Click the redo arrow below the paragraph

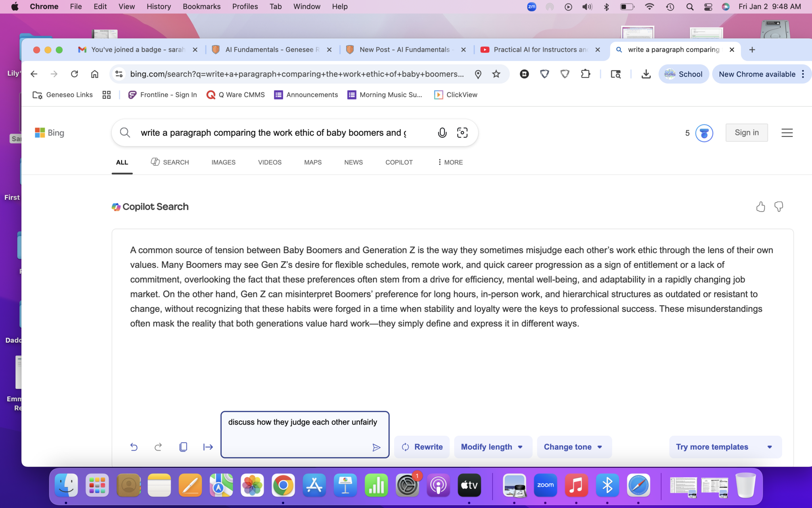[x=158, y=447]
